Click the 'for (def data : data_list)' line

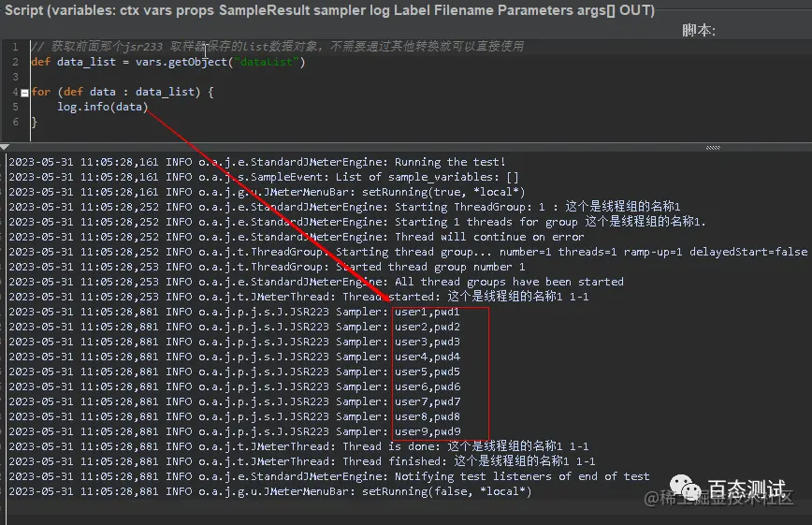point(123,93)
